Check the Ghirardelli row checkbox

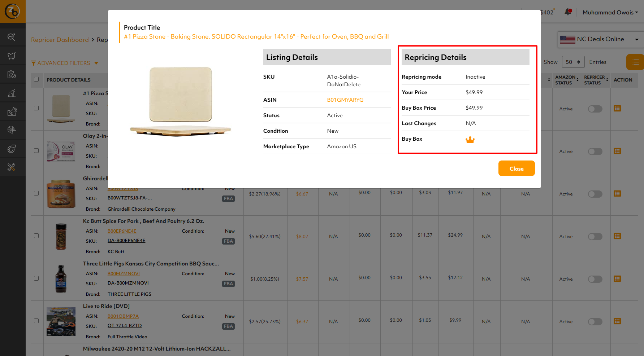tap(36, 193)
